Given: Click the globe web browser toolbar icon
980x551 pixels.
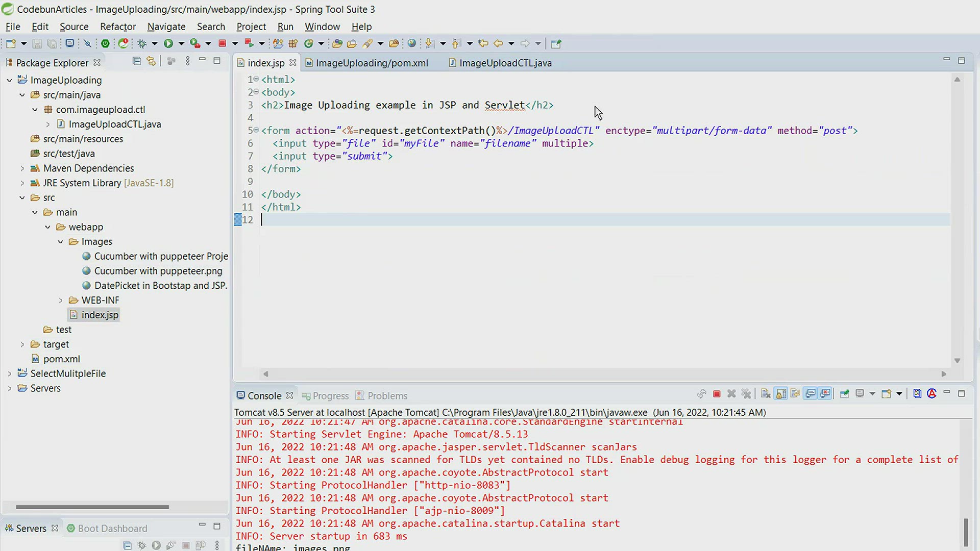Looking at the screenshot, I should pyautogui.click(x=411, y=44).
